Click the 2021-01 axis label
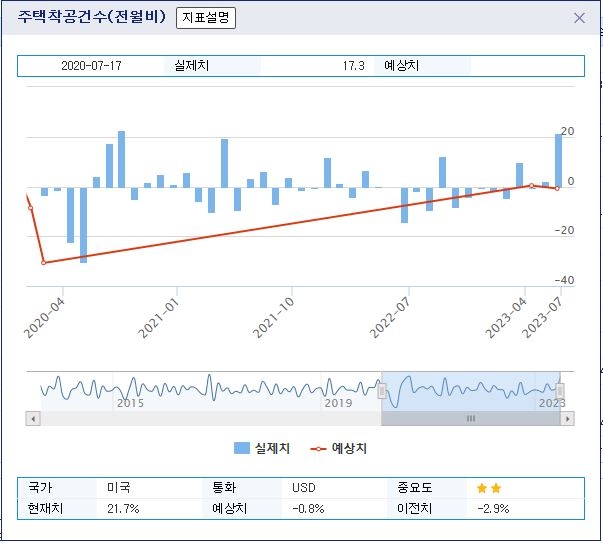The width and height of the screenshot is (603, 543). click(x=159, y=318)
